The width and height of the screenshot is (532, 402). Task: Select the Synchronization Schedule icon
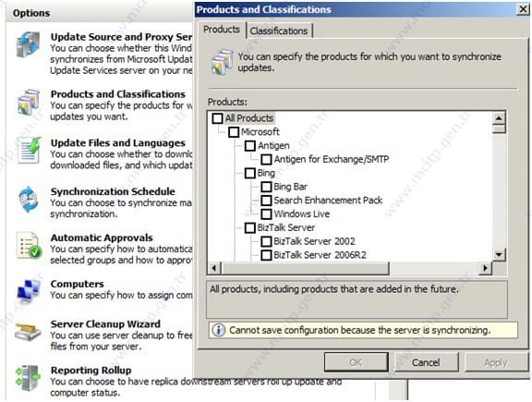click(x=28, y=200)
